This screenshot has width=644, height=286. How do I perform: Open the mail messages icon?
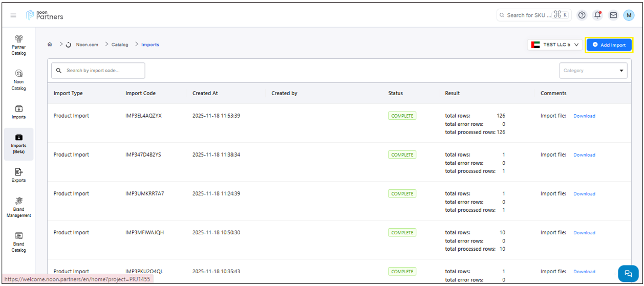coord(613,15)
